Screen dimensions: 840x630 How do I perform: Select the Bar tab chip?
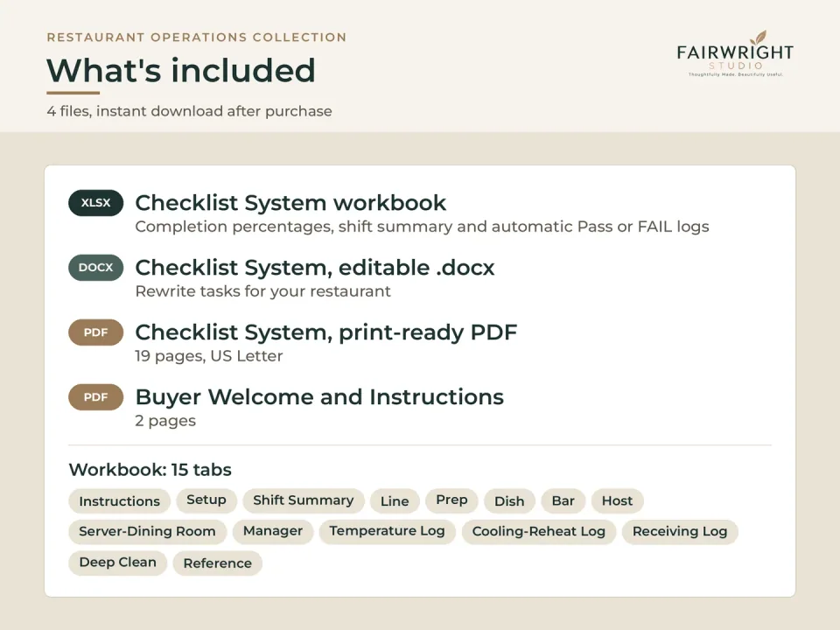coord(563,500)
